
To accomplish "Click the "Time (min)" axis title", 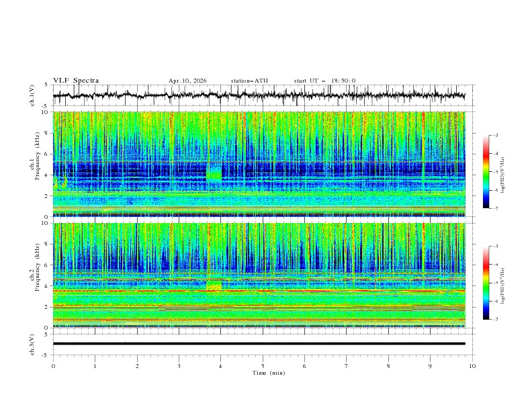I will tap(269, 373).
